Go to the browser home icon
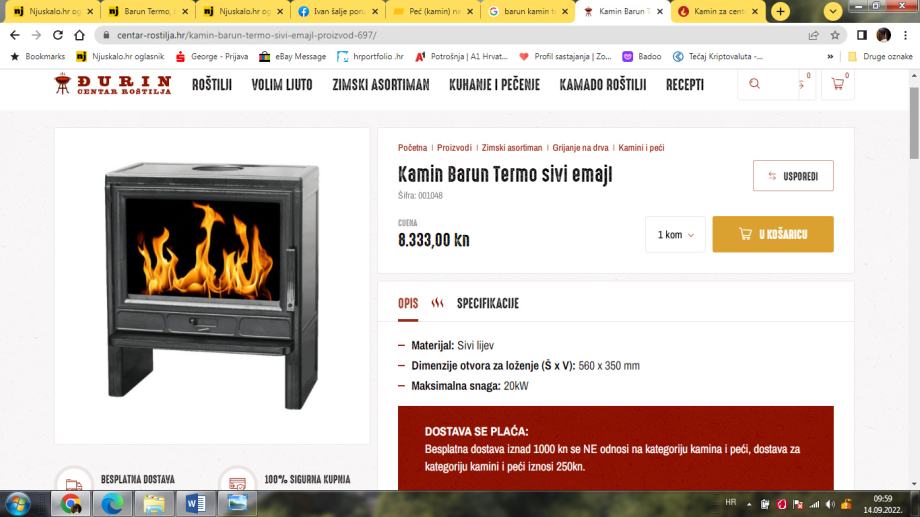920x517 pixels. 79,35
